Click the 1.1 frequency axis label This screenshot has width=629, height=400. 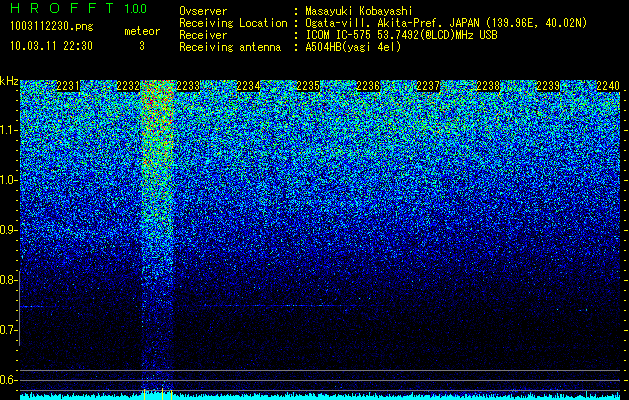coord(9,130)
